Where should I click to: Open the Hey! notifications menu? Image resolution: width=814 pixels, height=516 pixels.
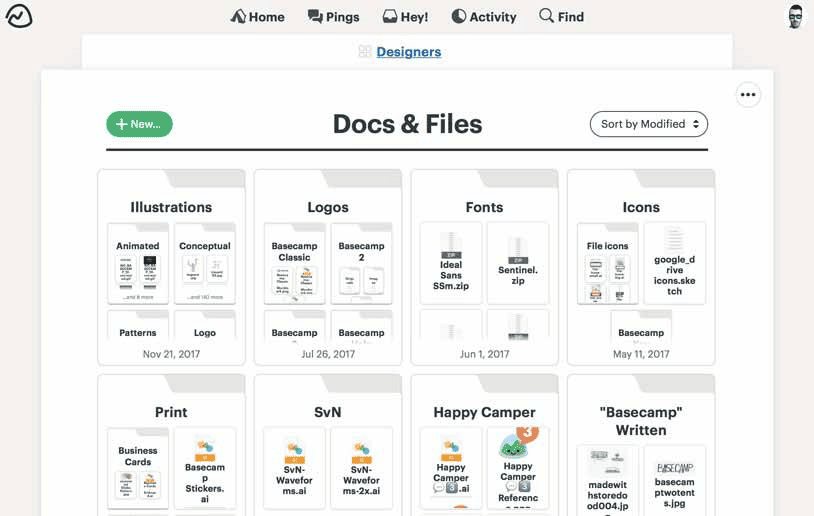click(x=405, y=17)
